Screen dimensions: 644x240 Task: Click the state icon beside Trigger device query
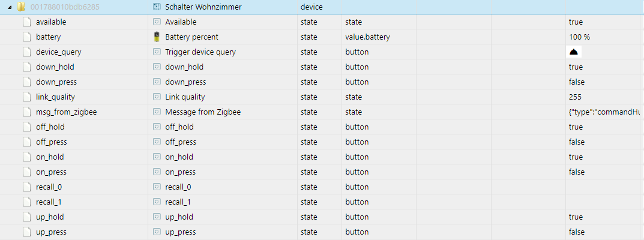point(157,52)
